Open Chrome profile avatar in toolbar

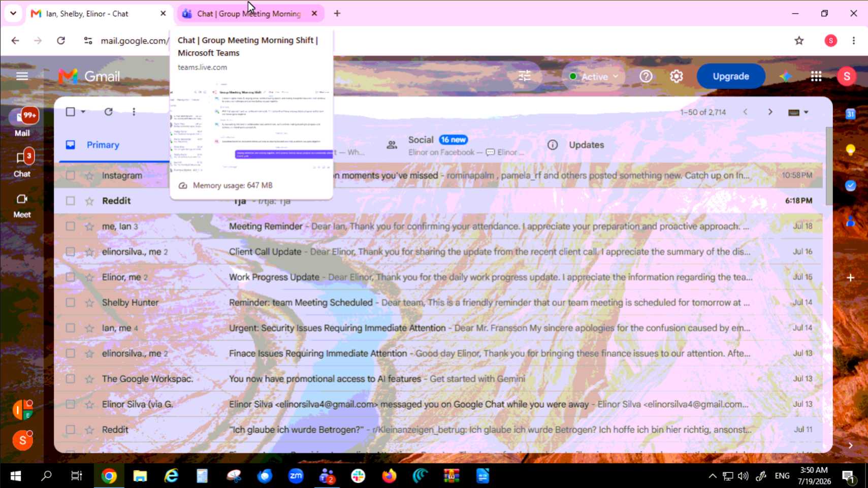tap(830, 41)
